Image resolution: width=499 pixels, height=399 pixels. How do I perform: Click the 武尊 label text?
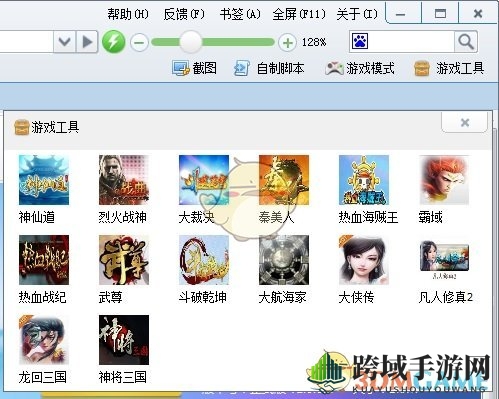point(110,297)
